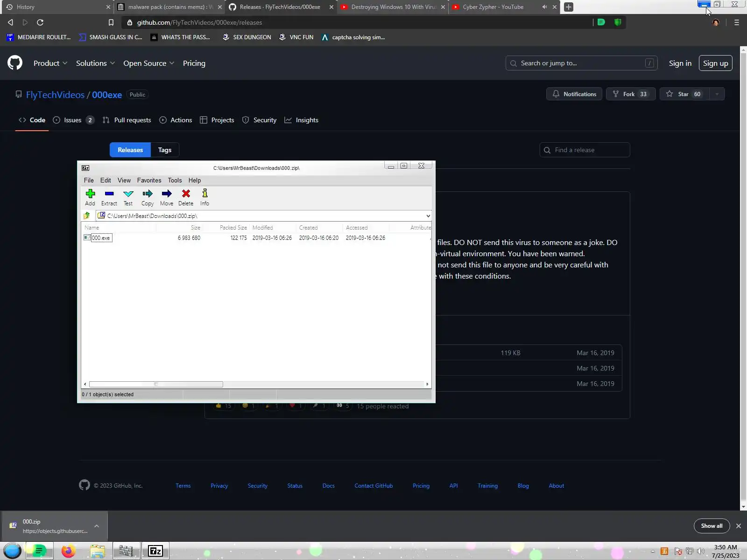The image size is (747, 560).
Task: Expand the 7-Zip address path dropdown
Action: [428, 216]
